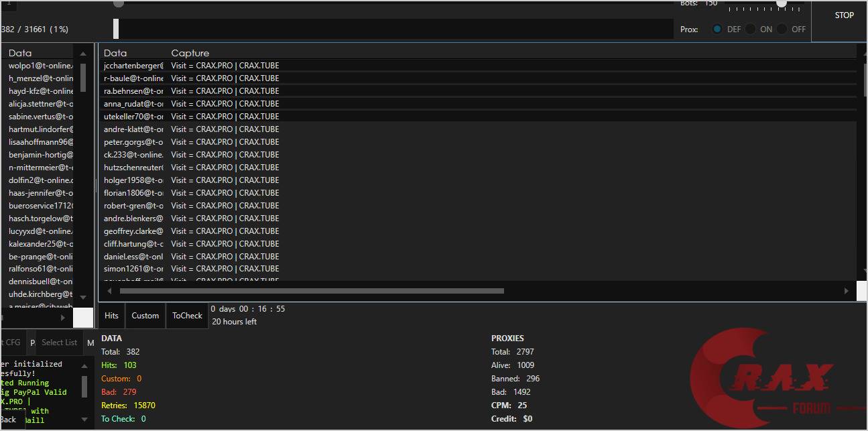Click the run progress bar
The height and width of the screenshot is (431, 868).
point(393,29)
